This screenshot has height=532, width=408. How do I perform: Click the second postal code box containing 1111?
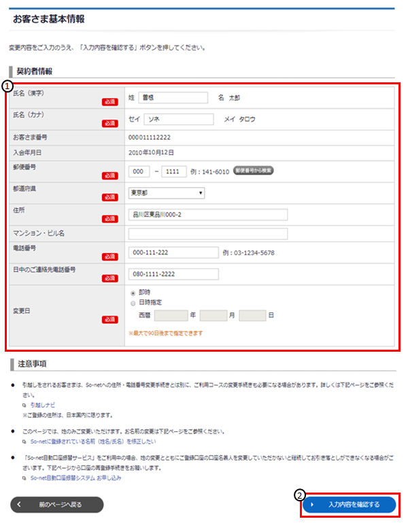[x=175, y=171]
